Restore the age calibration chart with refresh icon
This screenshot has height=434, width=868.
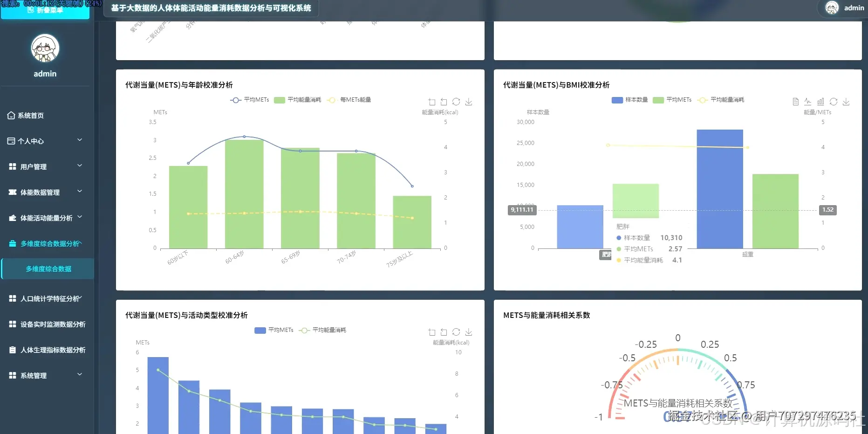coord(456,102)
